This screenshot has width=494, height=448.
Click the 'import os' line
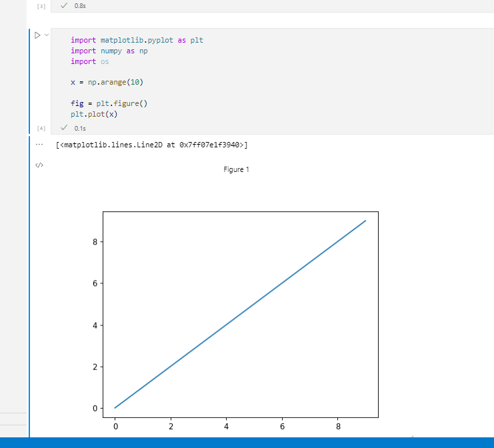(90, 61)
